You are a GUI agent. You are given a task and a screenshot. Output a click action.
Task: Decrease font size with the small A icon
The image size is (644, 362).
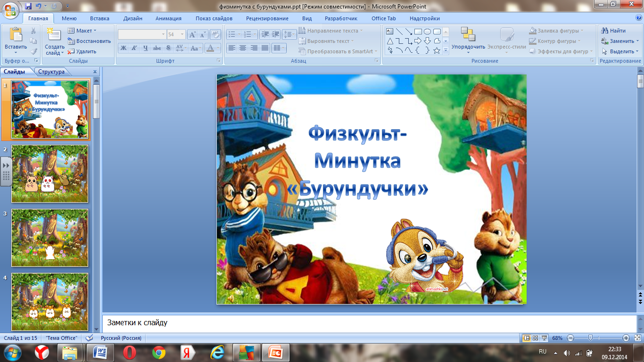203,34
